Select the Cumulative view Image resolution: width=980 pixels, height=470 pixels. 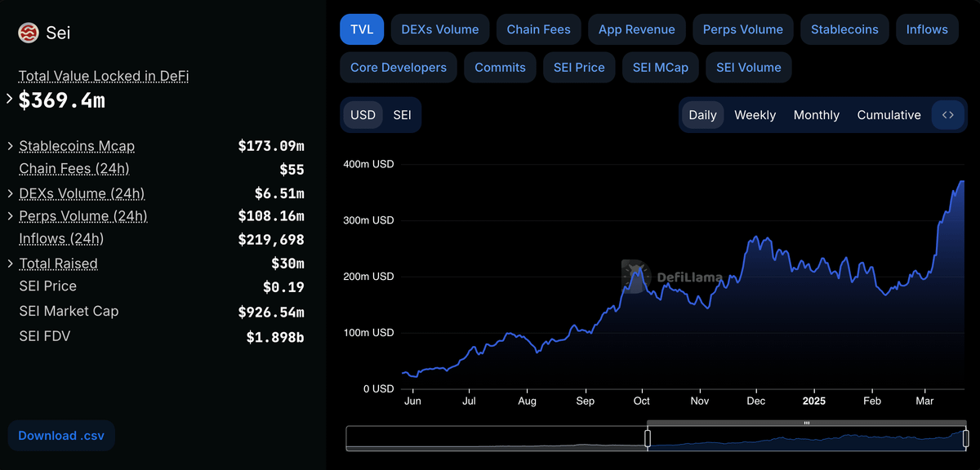889,115
